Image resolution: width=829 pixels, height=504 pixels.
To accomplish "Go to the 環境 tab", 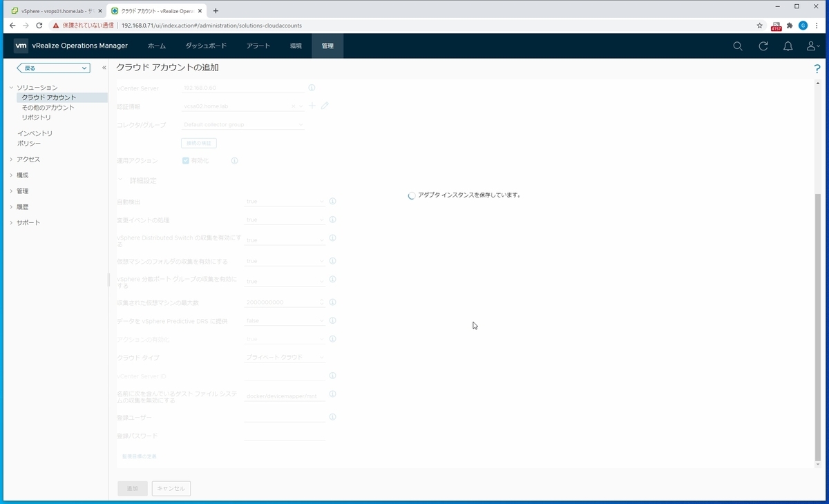I will [x=296, y=46].
